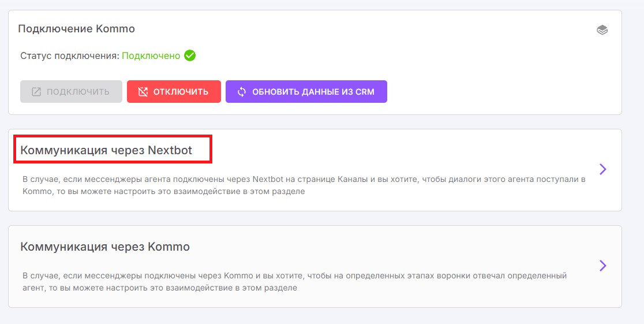644x324 pixels.
Task: Click the unlink icon on Отключить button
Action: 143,92
